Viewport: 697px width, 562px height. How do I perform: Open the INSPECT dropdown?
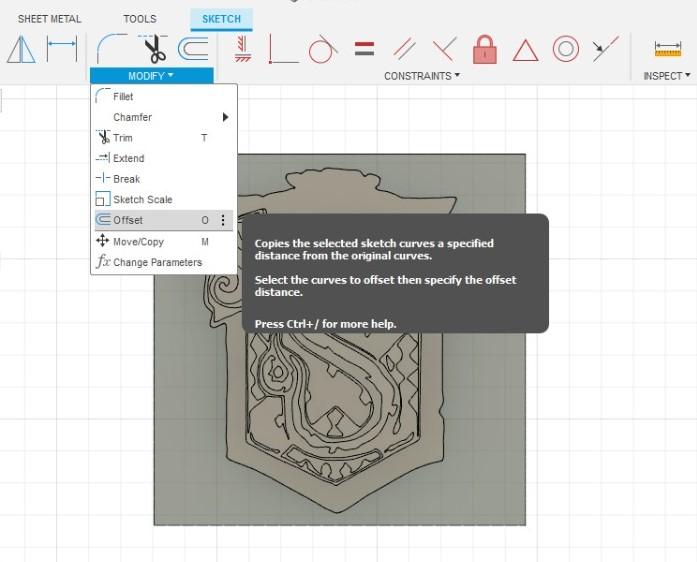click(x=667, y=76)
